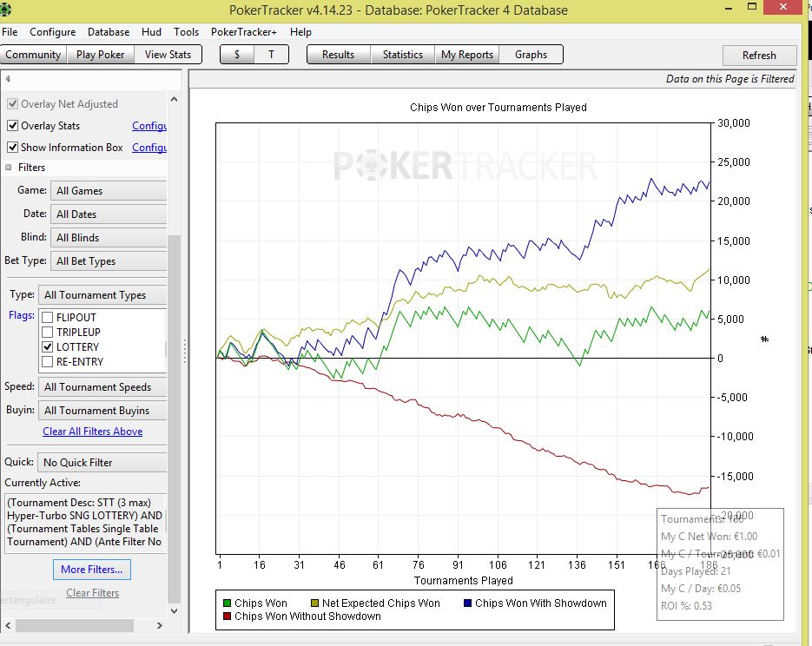This screenshot has width=812, height=646.
Task: Toggle Overlay Net Adjusted checkbox
Action: (12, 103)
